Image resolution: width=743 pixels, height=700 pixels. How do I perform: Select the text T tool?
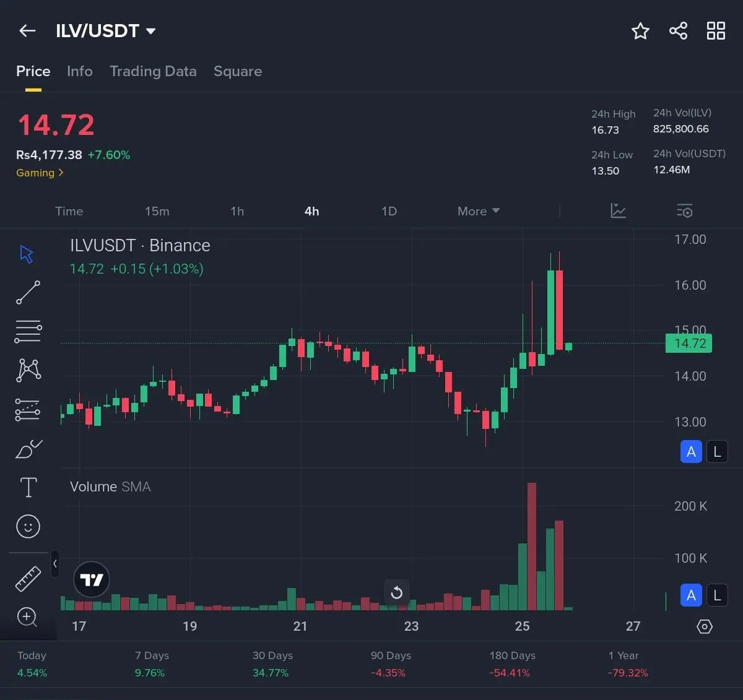pos(28,488)
